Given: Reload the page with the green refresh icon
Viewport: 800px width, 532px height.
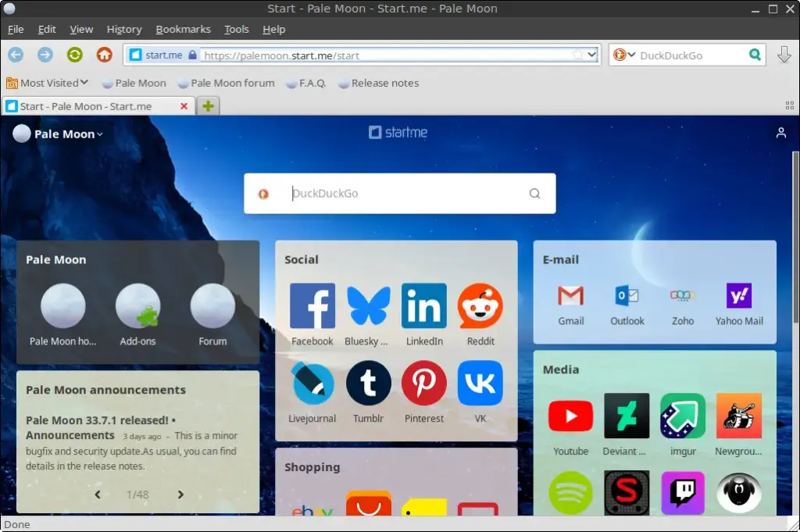Looking at the screenshot, I should (x=74, y=55).
